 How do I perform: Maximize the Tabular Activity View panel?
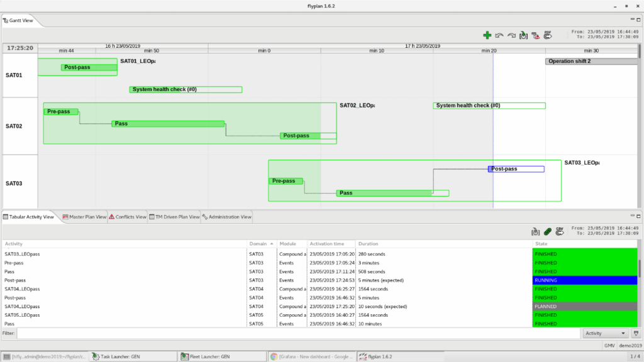point(639,216)
